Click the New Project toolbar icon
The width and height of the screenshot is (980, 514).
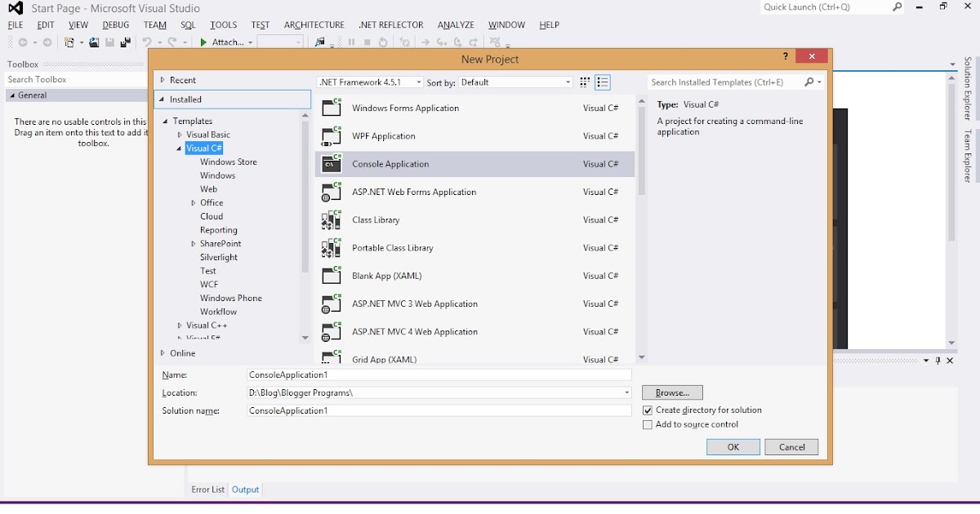point(69,42)
